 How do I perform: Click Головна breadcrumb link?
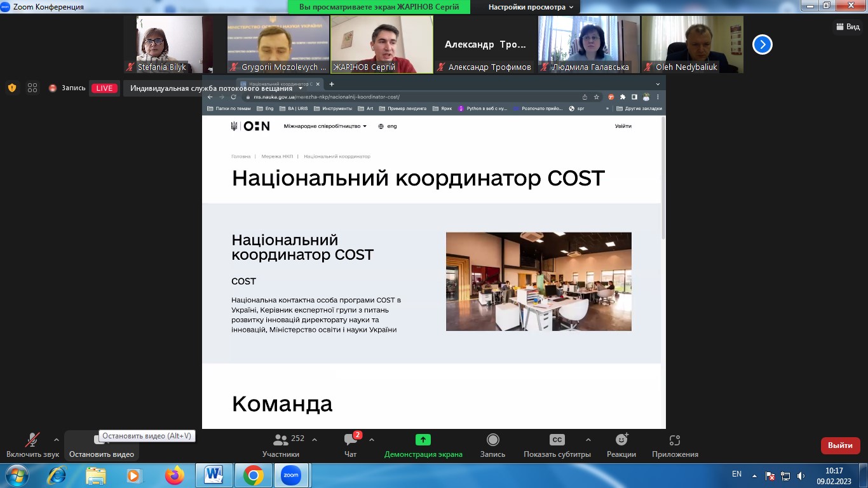pyautogui.click(x=241, y=156)
